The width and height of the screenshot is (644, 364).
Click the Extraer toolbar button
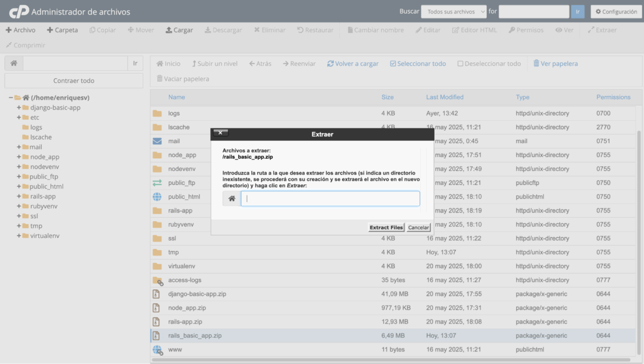coord(602,30)
